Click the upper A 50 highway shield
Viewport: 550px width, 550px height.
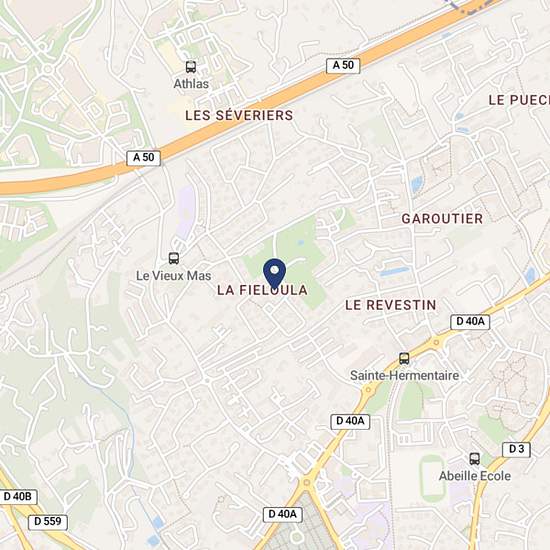(x=343, y=66)
